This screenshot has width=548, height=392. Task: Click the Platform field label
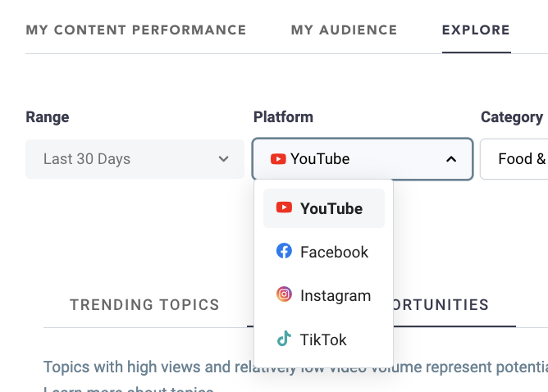283,117
